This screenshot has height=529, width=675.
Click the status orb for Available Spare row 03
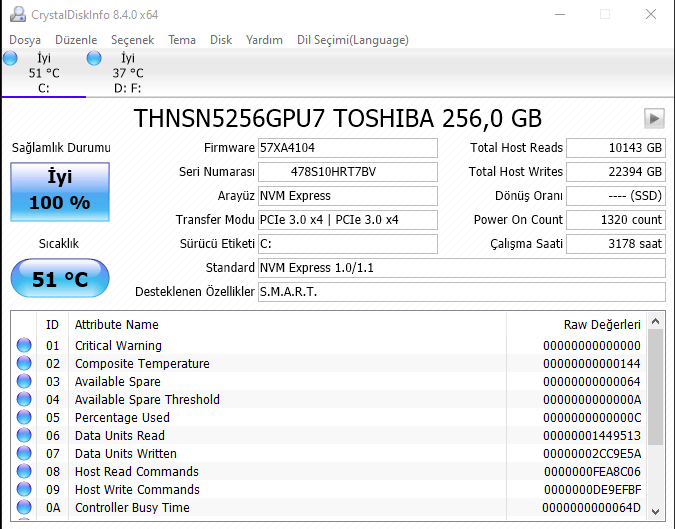[24, 381]
